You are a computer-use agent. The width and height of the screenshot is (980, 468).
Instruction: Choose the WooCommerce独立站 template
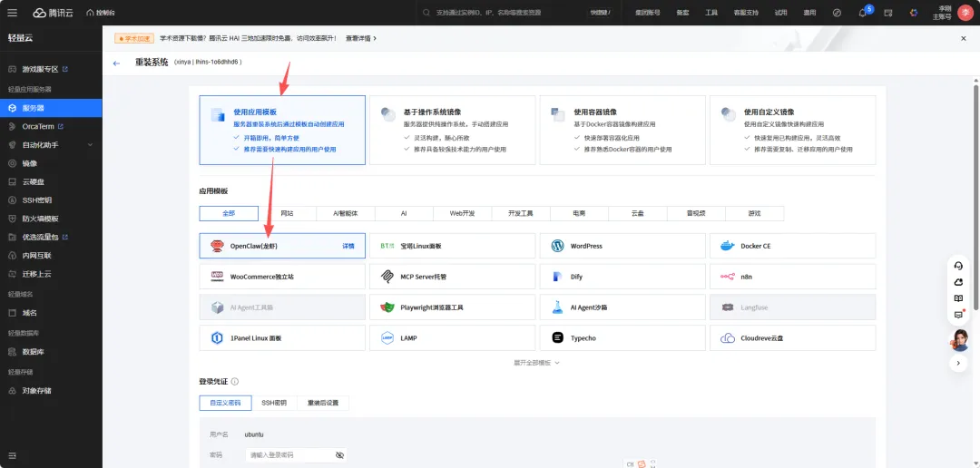[x=282, y=277]
